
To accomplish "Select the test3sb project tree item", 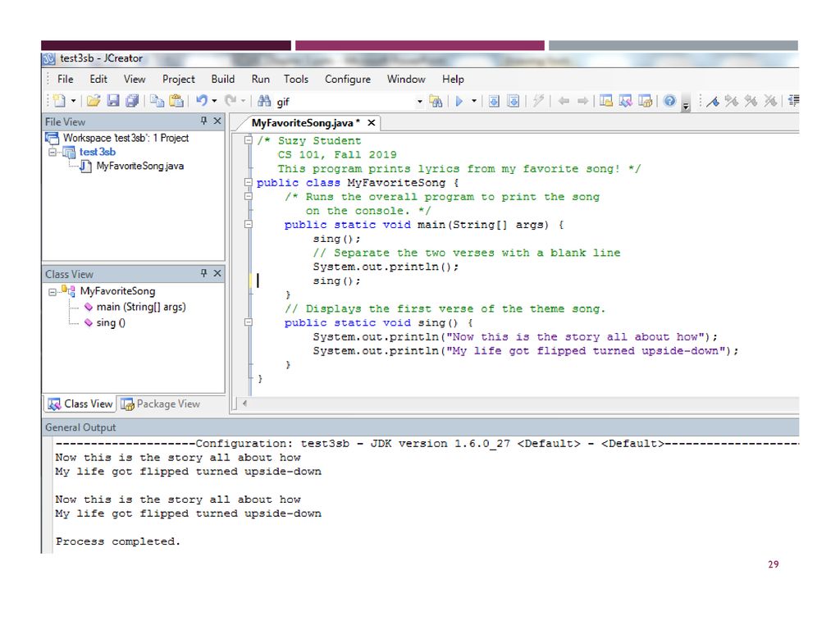I will coord(98,152).
